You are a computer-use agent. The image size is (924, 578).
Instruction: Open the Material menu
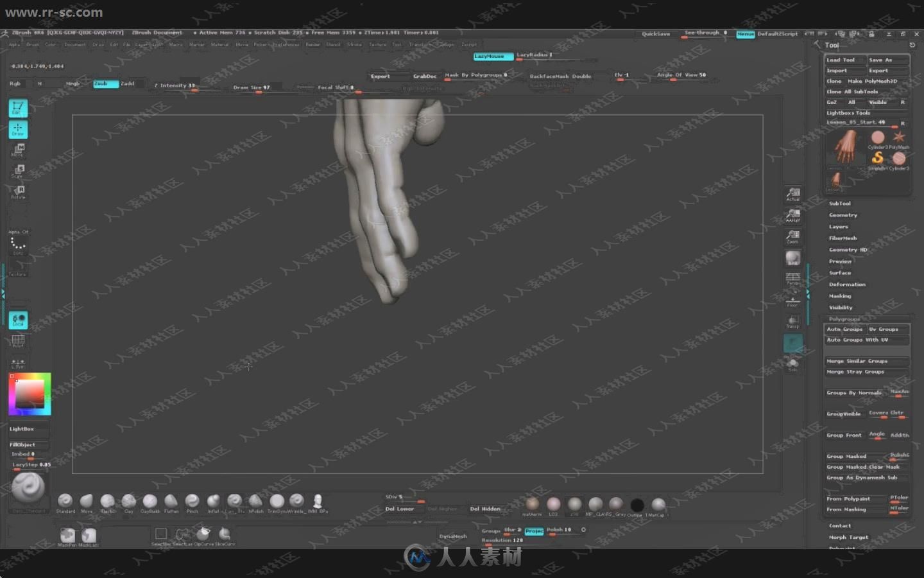(x=220, y=45)
